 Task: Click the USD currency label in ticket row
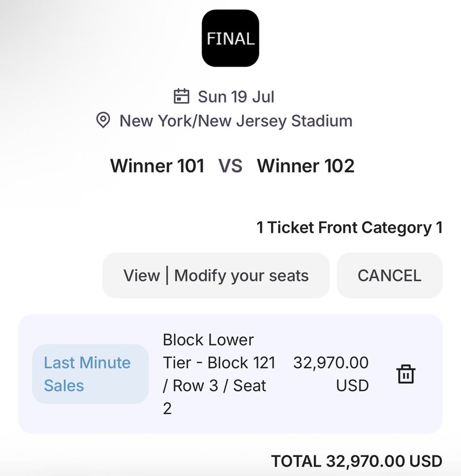tap(352, 386)
